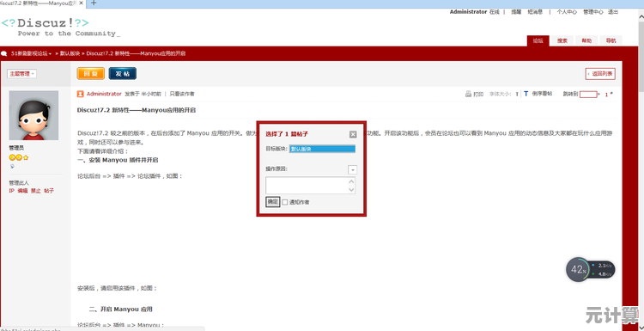Click the 一、安装 Manyou 插件并开启 heading

pyautogui.click(x=118, y=160)
